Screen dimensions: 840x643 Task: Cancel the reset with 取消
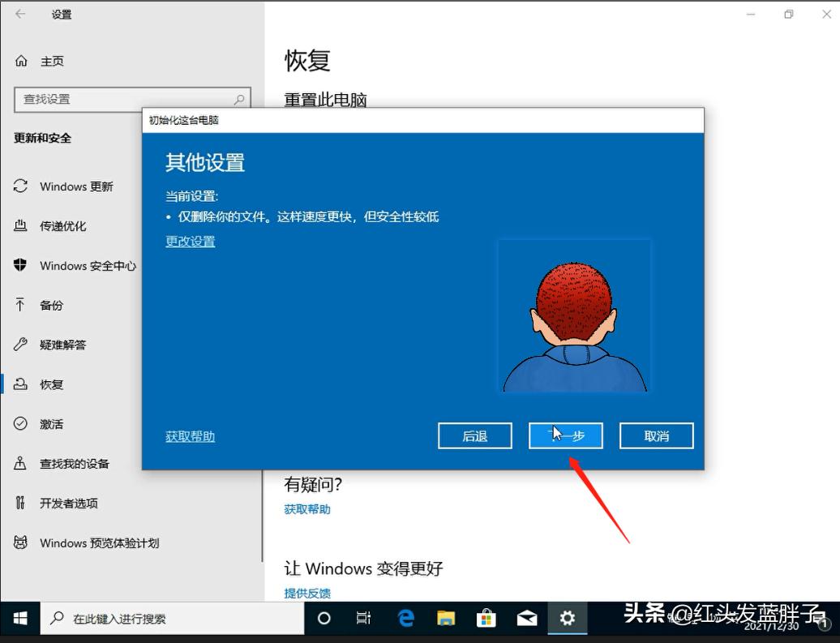point(656,435)
